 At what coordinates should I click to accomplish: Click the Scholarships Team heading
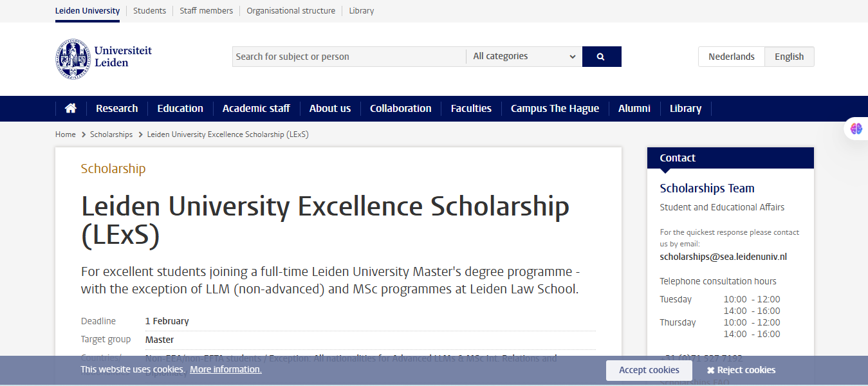[707, 188]
